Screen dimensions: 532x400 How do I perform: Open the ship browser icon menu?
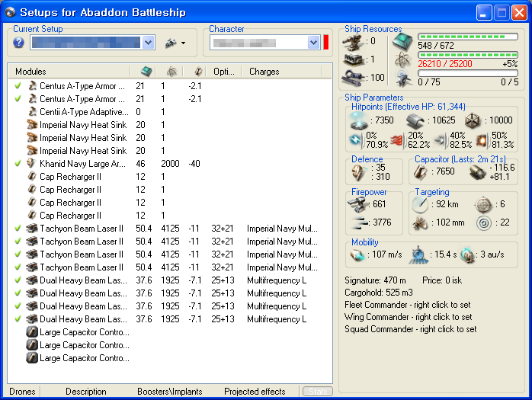pos(175,43)
